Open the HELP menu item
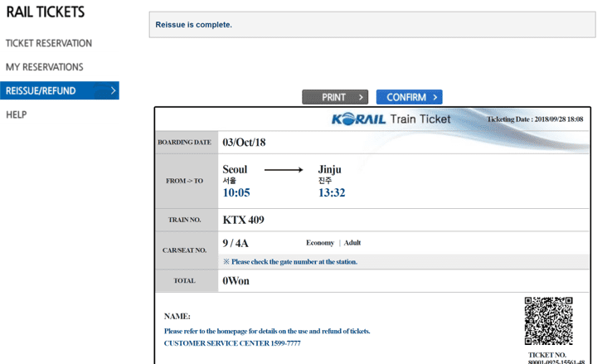 16,114
